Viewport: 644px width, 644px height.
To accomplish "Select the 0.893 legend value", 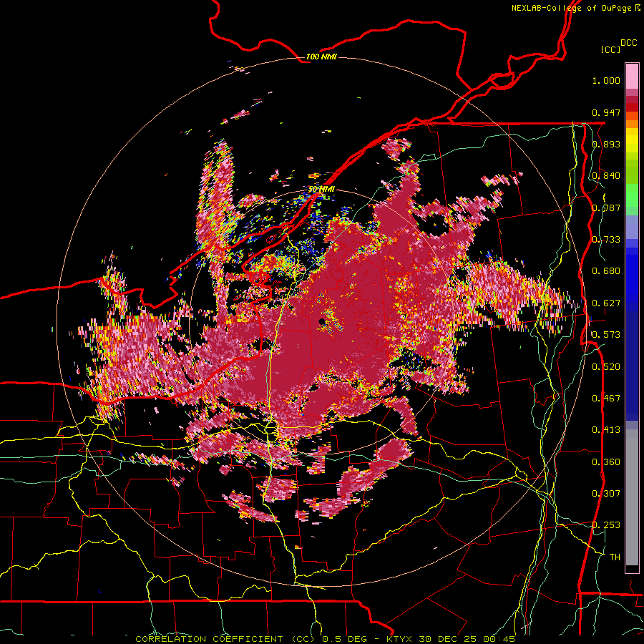I will pos(606,144).
